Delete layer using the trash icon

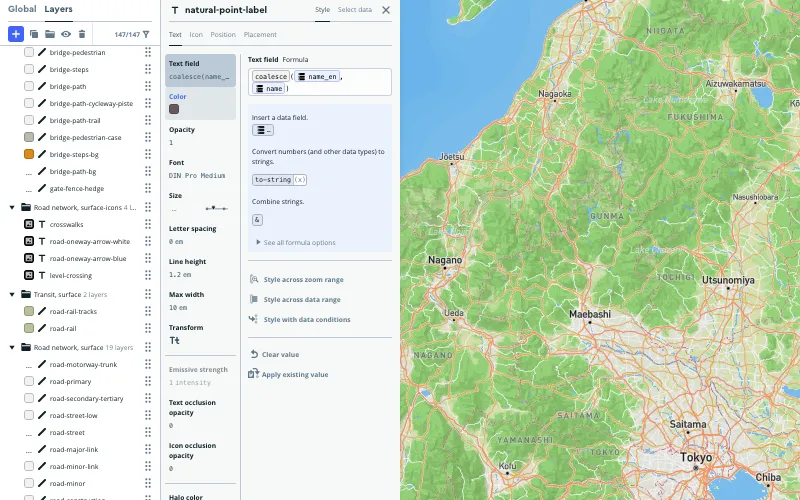[x=82, y=33]
